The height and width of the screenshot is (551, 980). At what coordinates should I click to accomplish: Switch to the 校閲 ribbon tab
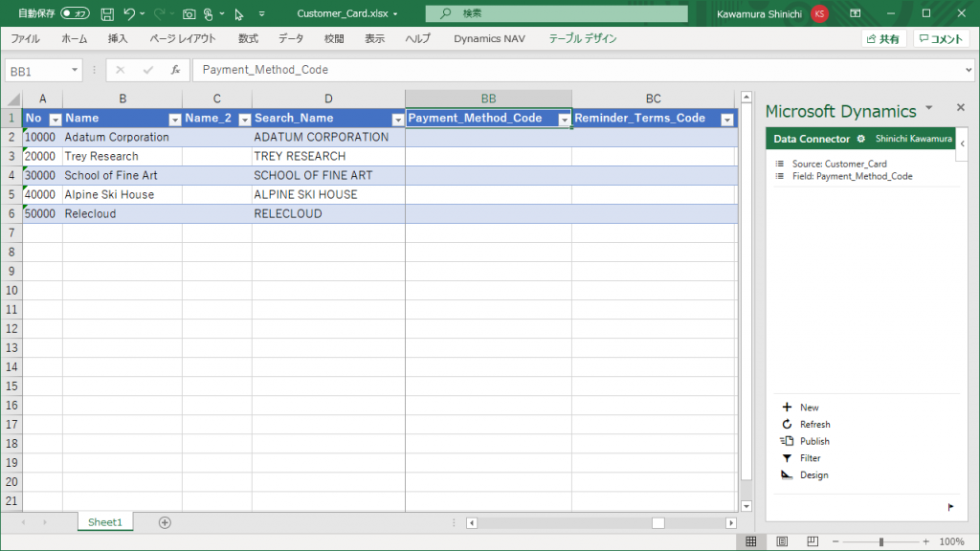pyautogui.click(x=334, y=38)
